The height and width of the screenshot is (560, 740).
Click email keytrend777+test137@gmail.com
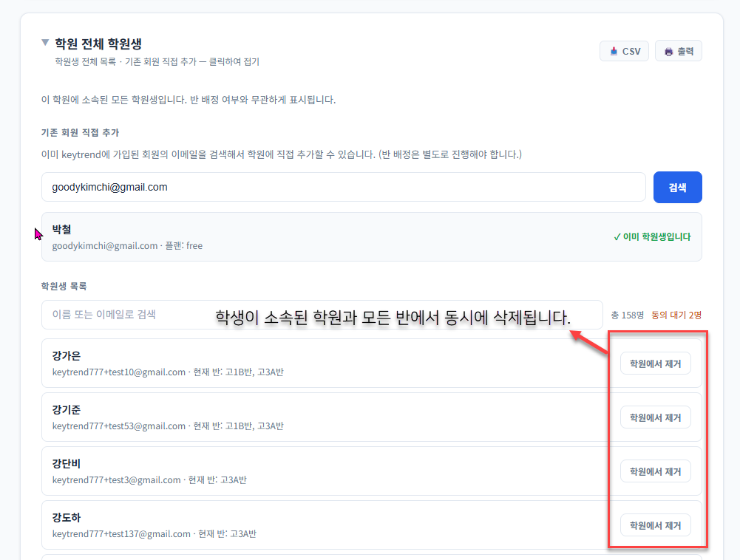[x=120, y=533]
